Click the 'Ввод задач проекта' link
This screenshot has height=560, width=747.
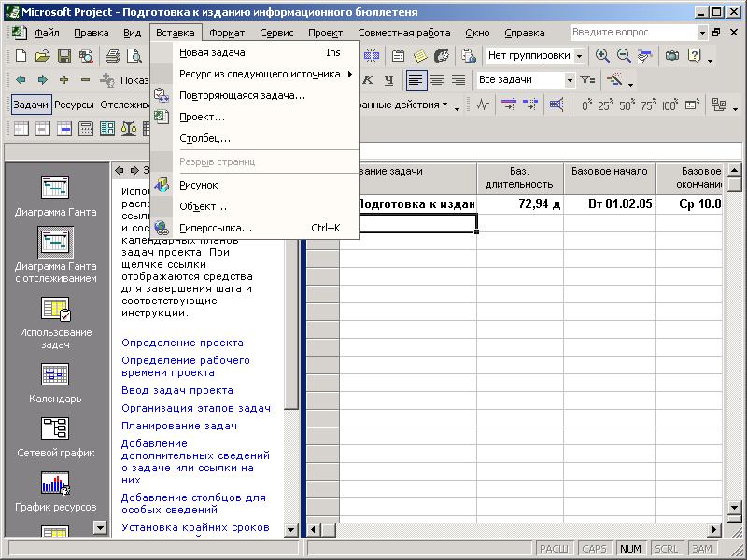[177, 390]
